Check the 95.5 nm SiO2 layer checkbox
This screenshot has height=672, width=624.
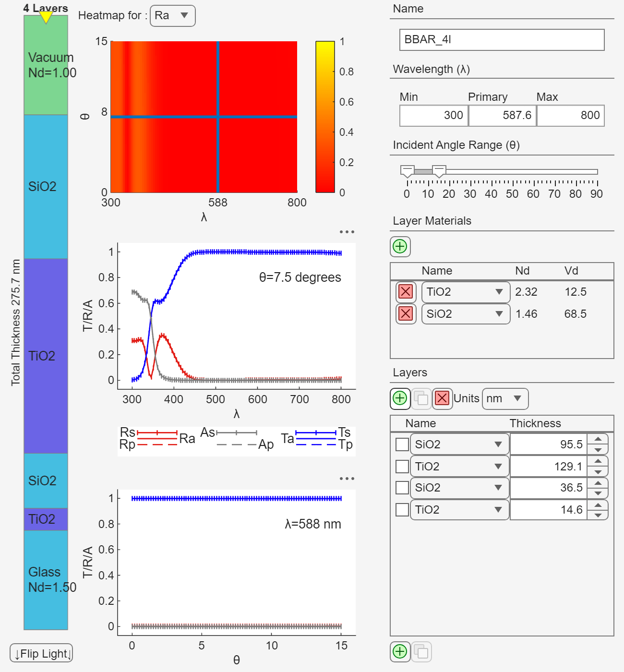[402, 444]
